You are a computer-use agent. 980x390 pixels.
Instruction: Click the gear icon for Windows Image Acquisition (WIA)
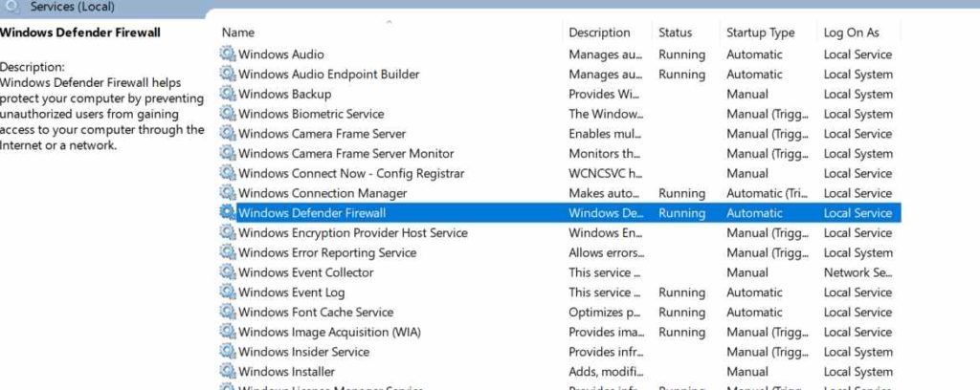pos(228,332)
